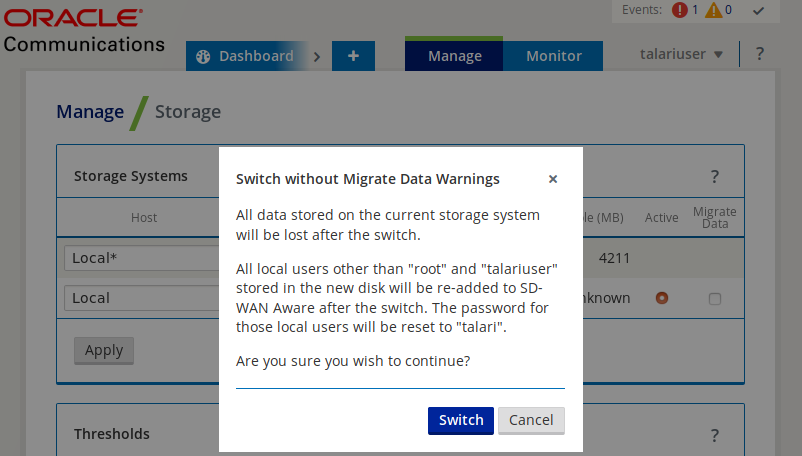The height and width of the screenshot is (456, 802).
Task: Click the critical events count 1
Action: pyautogui.click(x=695, y=10)
